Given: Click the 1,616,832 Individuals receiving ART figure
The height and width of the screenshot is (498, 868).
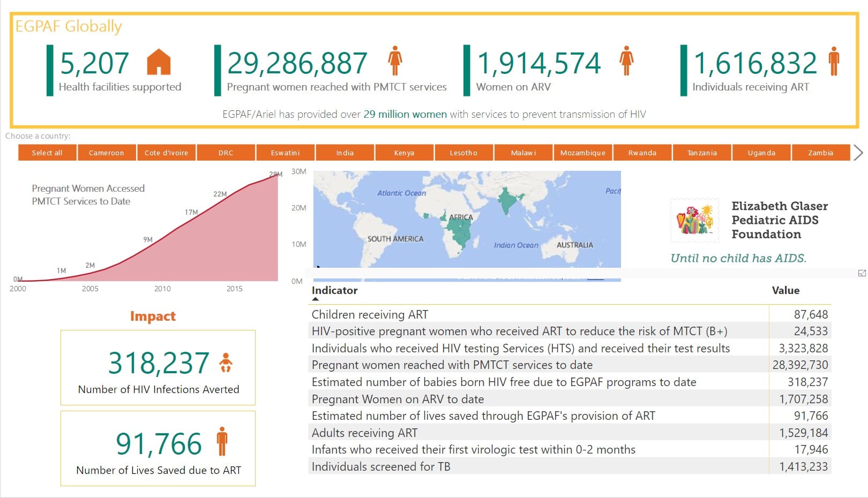Looking at the screenshot, I should pos(755,63).
